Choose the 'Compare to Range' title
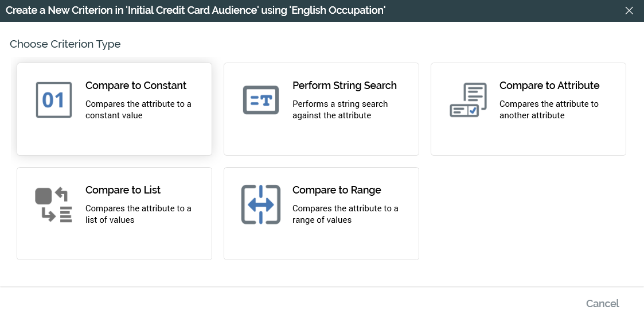This screenshot has height=321, width=644. pyautogui.click(x=337, y=190)
